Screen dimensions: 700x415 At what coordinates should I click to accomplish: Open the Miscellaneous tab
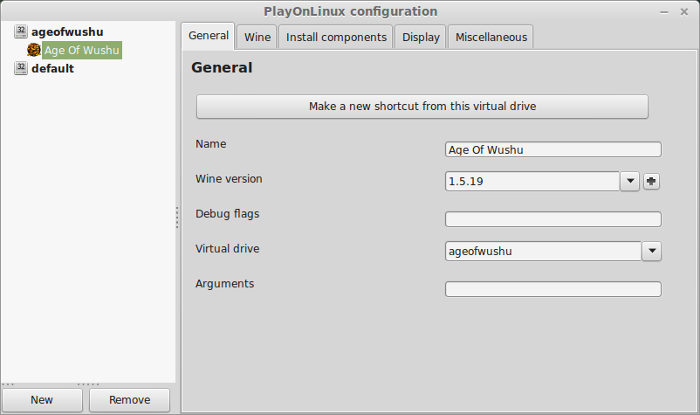[491, 37]
